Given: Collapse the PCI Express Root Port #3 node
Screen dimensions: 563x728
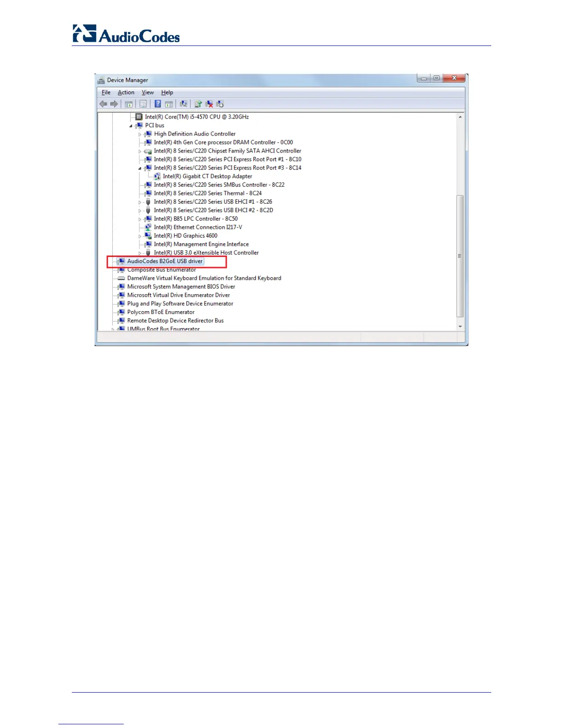Looking at the screenshot, I should coord(140,168).
